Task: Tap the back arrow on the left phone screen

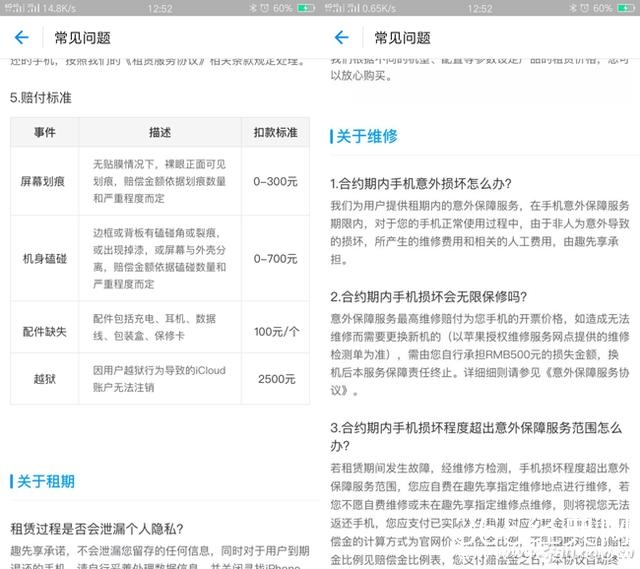Action: (22, 38)
